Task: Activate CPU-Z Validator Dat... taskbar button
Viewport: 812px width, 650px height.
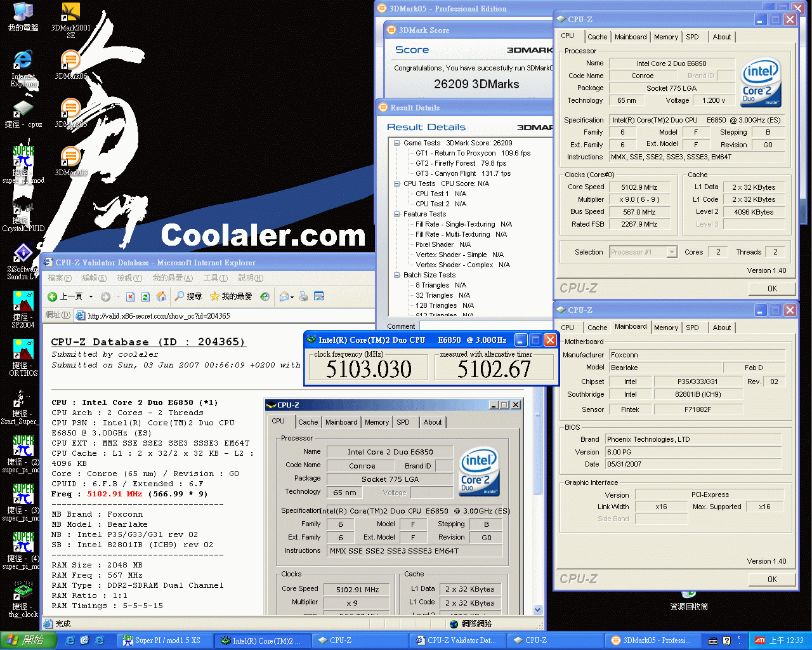Action: tap(457, 640)
